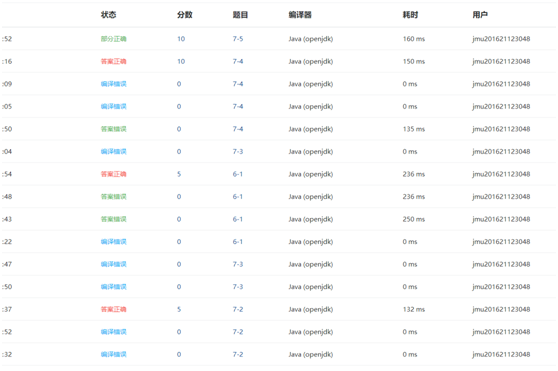Open problem 7-5 link
This screenshot has width=558, height=371.
click(238, 39)
